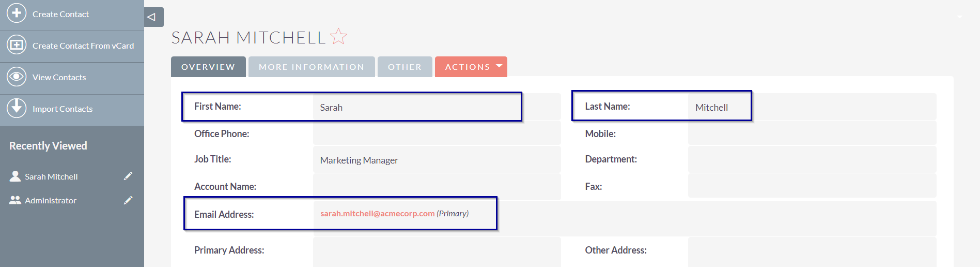Open the Actions dropdown menu
The height and width of the screenshot is (267, 980).
[x=471, y=67]
